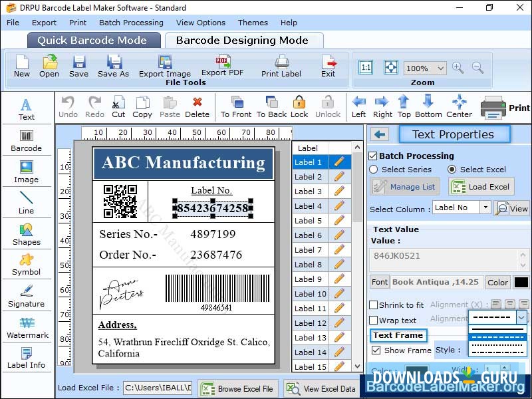Choose the dotted line frame style
Image resolution: width=532 pixels, height=399 pixels.
pos(497,345)
